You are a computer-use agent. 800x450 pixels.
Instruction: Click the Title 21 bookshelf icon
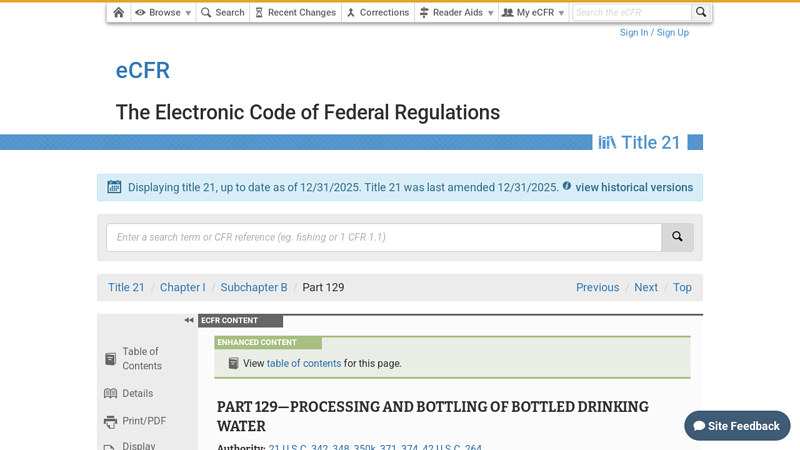607,142
